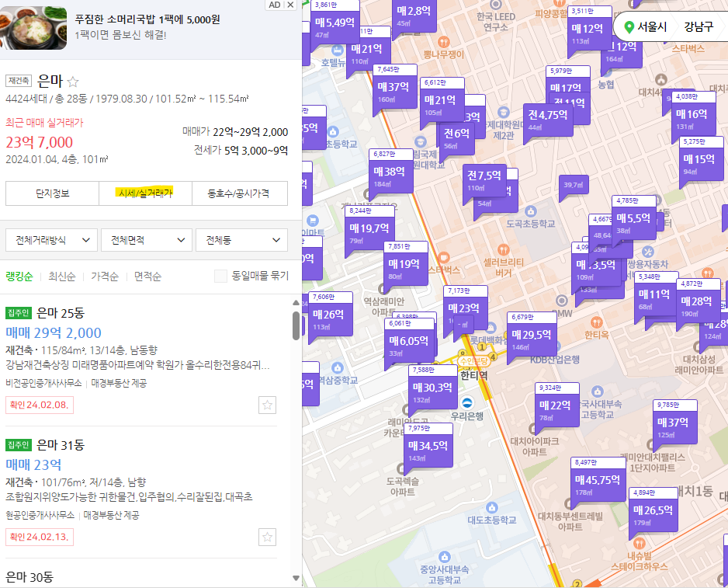The image size is (728, 588).
Task: Click the AD label badge
Action: [x=275, y=5]
